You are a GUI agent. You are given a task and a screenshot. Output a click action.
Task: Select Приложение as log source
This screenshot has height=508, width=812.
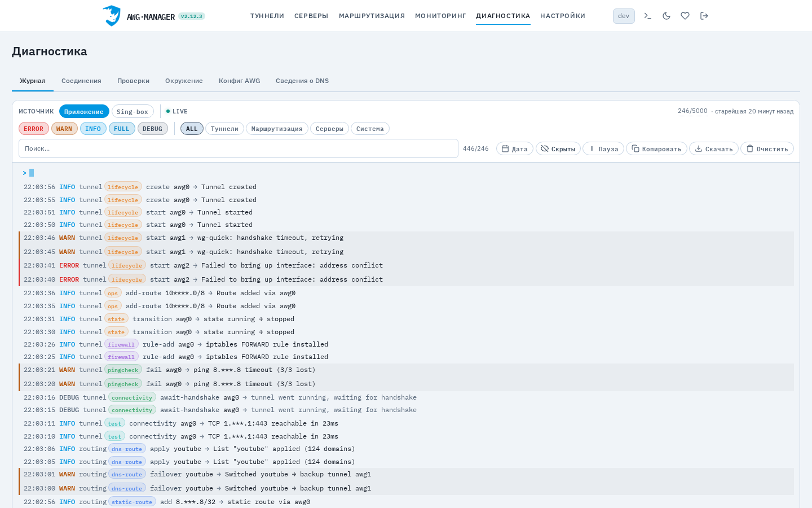click(x=84, y=111)
